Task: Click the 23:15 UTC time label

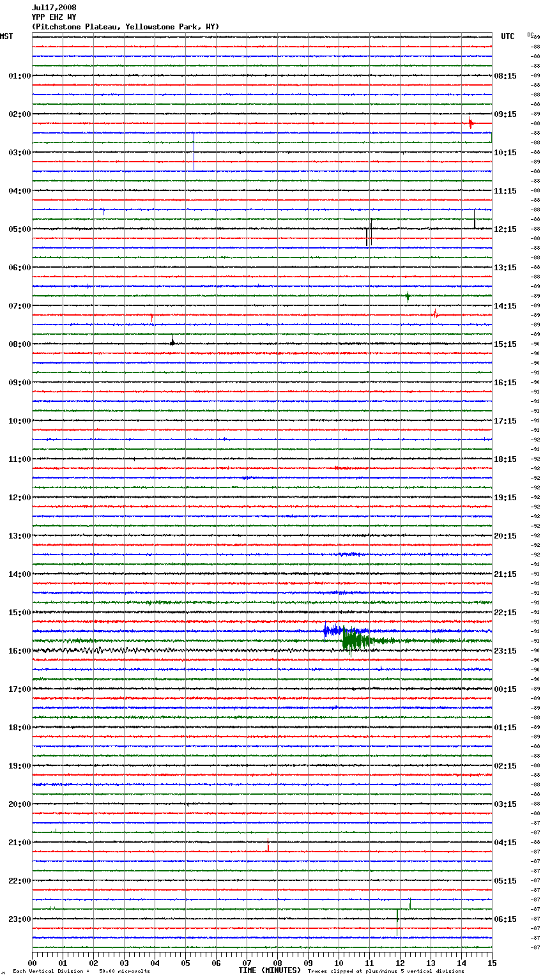Action: click(x=505, y=651)
